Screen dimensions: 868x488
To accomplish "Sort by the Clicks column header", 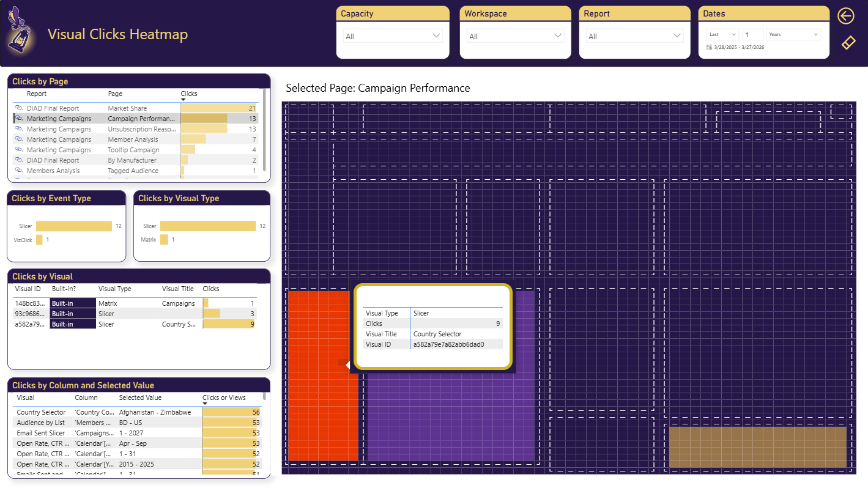I will tap(188, 94).
